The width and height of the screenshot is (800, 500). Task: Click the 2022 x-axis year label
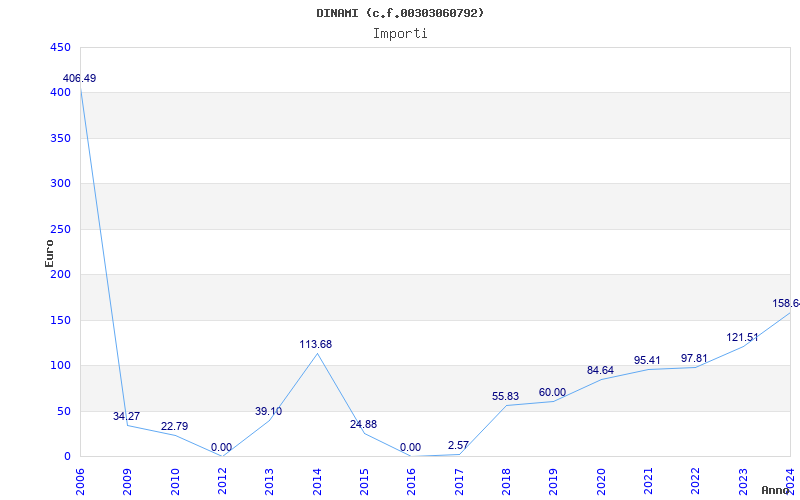coord(695,482)
